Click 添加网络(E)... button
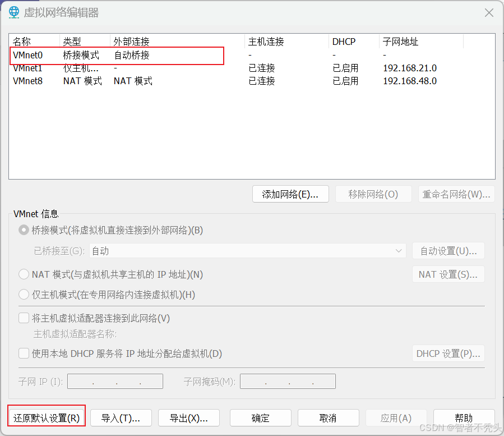 click(x=290, y=194)
